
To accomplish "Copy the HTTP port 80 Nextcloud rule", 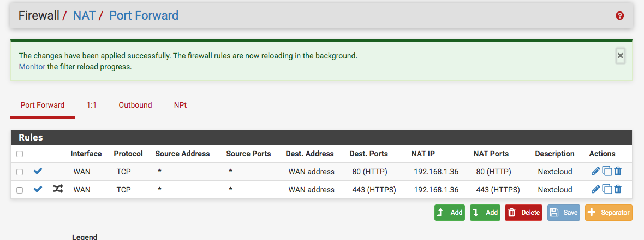I will click(607, 171).
